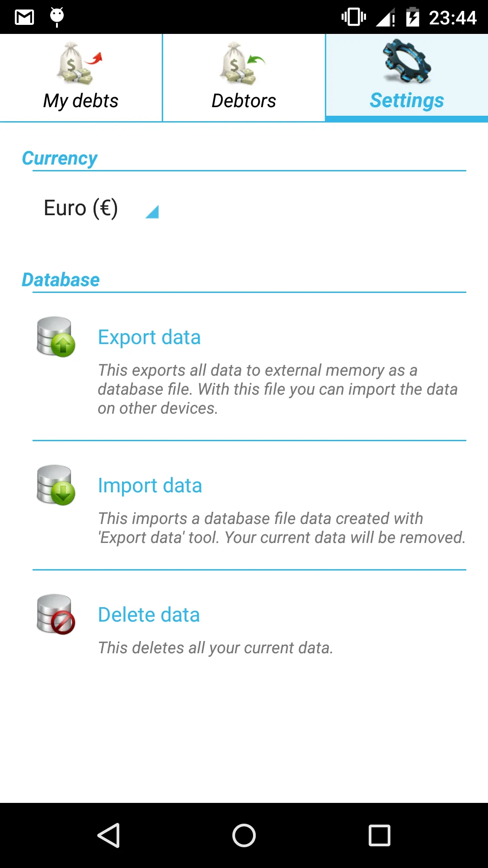488x868 pixels.
Task: Click the Delete data heading
Action: pos(149,615)
